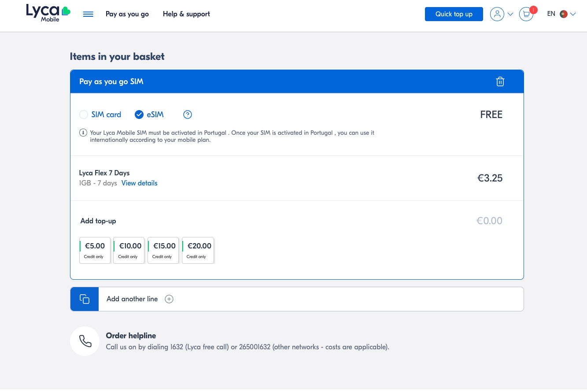The height and width of the screenshot is (392, 587).
Task: Open the hamburger menu icon
Action: click(88, 14)
